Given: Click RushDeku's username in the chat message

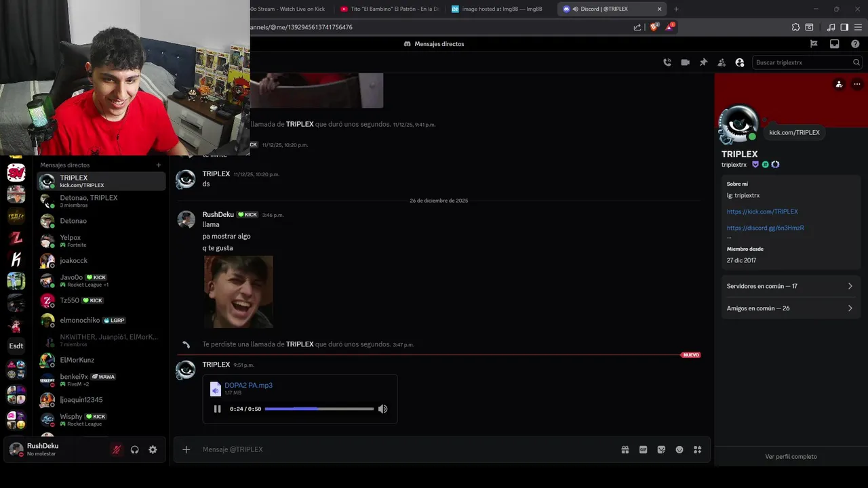Looking at the screenshot, I should coord(218,214).
